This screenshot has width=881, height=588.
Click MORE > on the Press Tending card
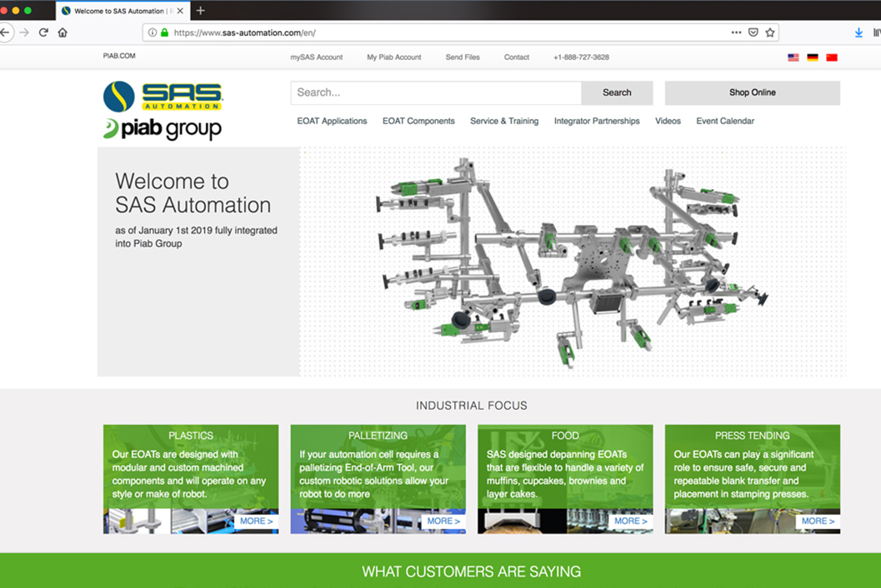[818, 521]
